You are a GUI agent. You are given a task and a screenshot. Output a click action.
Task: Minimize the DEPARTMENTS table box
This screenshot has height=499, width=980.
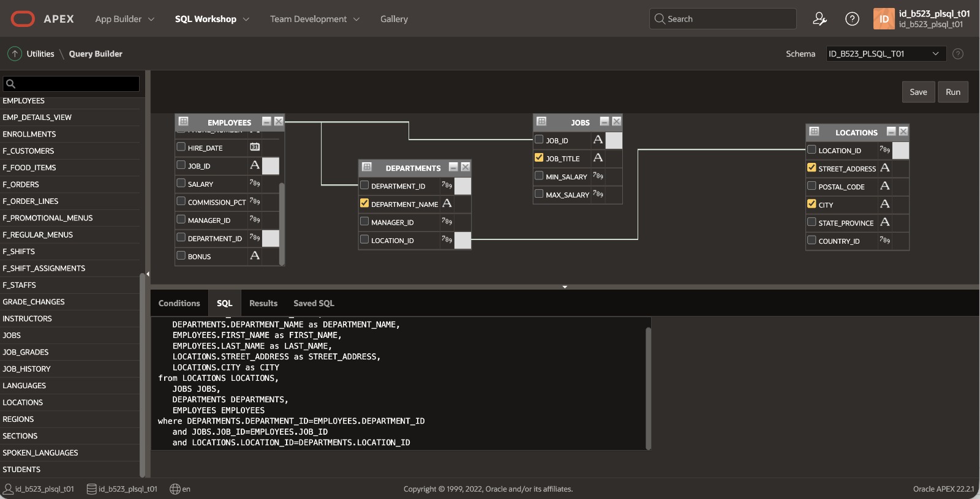(x=453, y=167)
